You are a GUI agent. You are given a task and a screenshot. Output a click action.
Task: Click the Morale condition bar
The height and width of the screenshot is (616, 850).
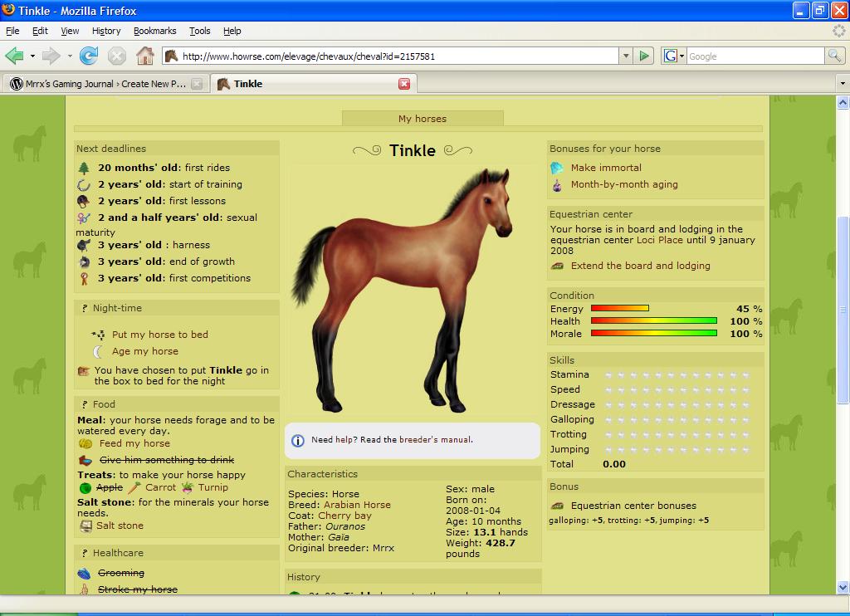click(x=654, y=334)
